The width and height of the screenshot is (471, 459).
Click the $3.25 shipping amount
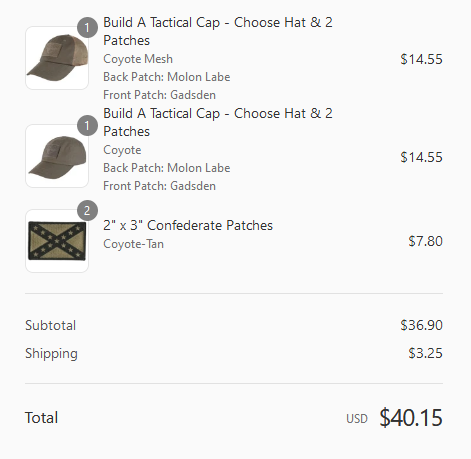point(425,353)
